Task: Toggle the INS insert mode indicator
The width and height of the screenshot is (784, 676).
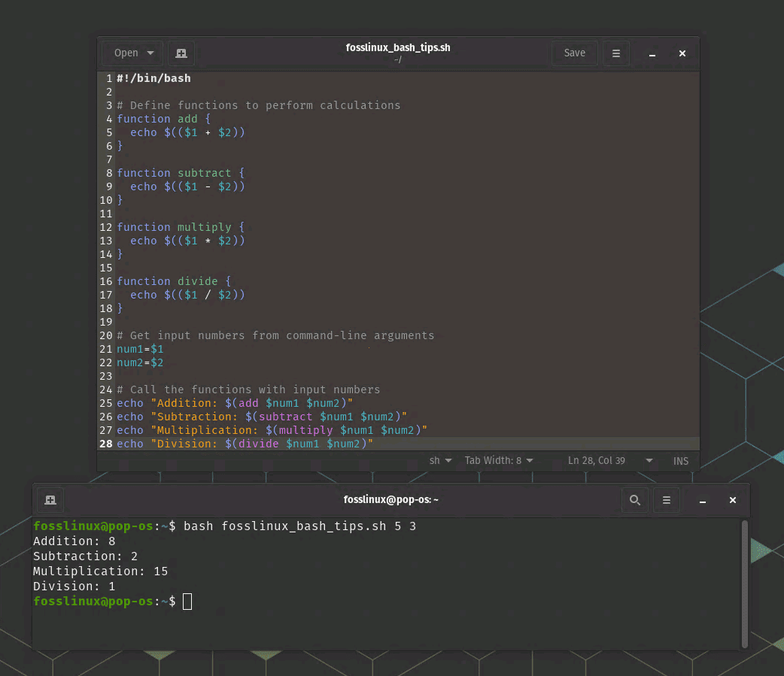Action: click(x=680, y=460)
